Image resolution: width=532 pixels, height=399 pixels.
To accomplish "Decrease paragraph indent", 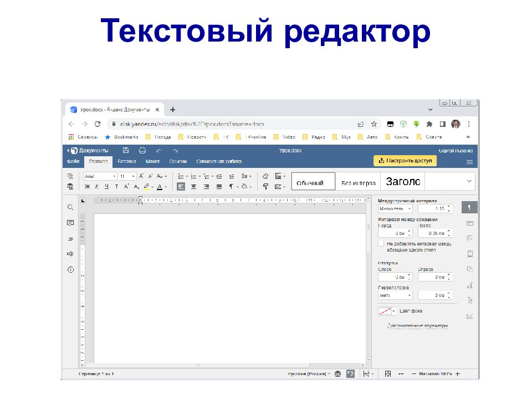I will [219, 176].
